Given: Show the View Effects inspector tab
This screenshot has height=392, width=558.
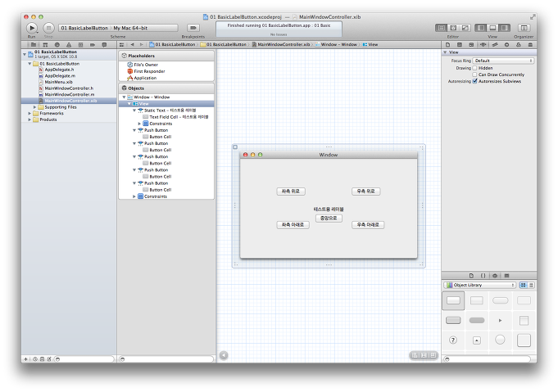Looking at the screenshot, I should [x=530, y=45].
